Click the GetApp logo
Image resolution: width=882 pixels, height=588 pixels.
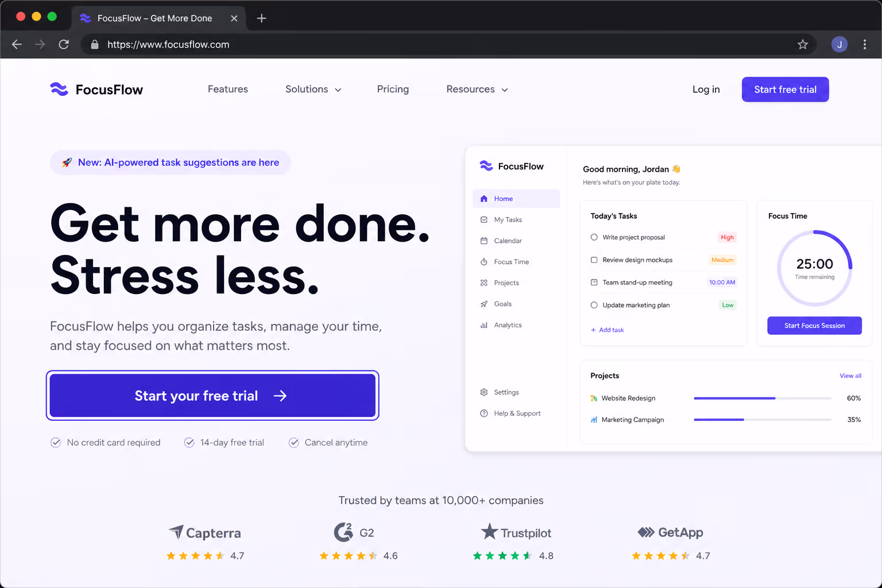pos(670,532)
